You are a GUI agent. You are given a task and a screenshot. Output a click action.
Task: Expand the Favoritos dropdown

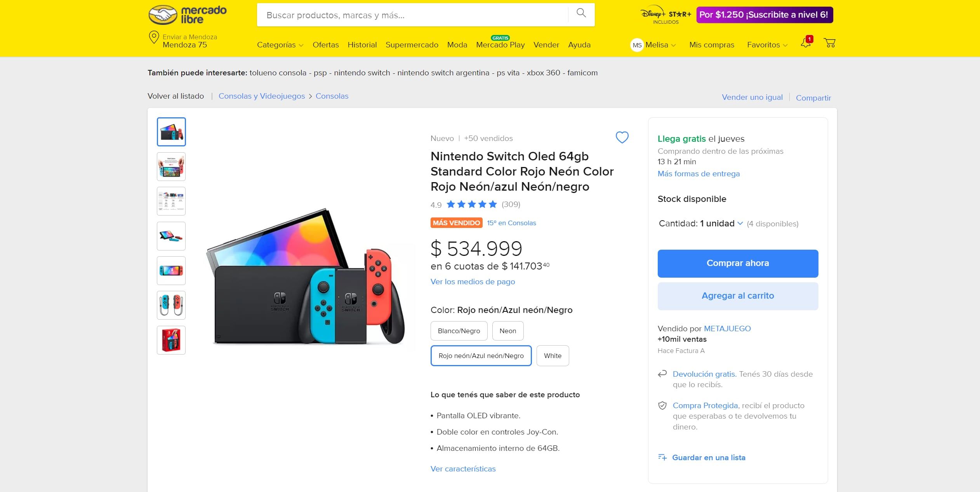(x=767, y=44)
